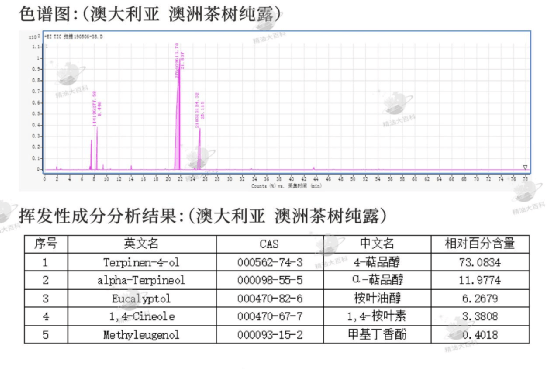Select CAS number 000470-82-6

click(270, 298)
